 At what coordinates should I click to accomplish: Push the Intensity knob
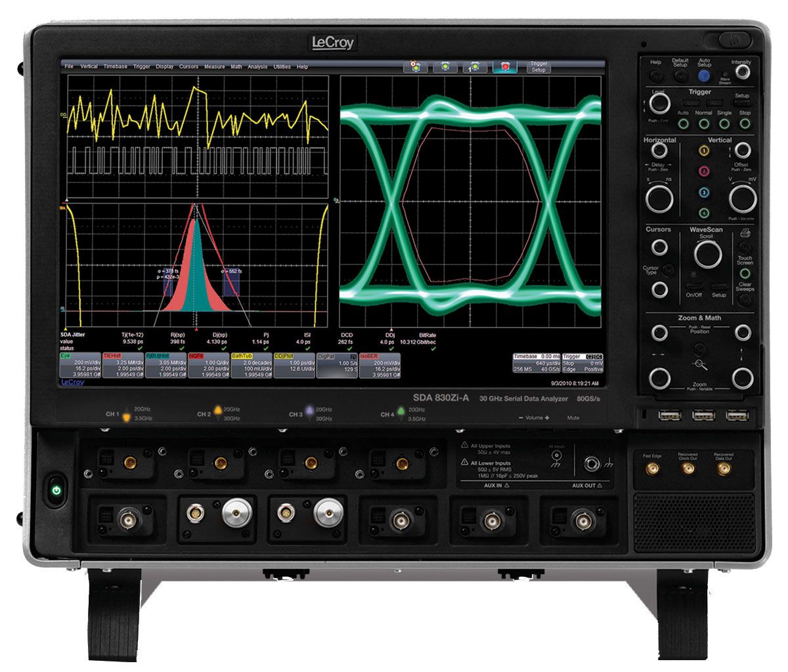742,73
